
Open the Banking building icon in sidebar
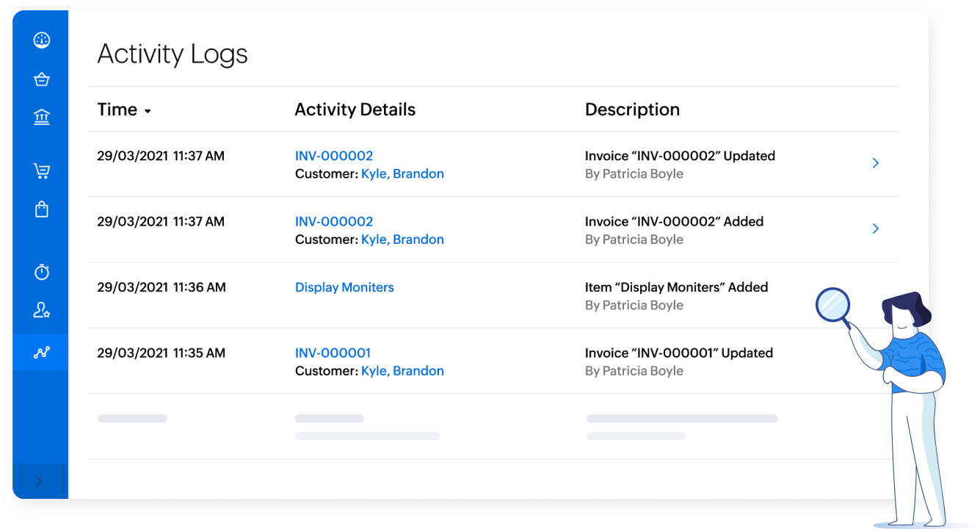tap(42, 117)
